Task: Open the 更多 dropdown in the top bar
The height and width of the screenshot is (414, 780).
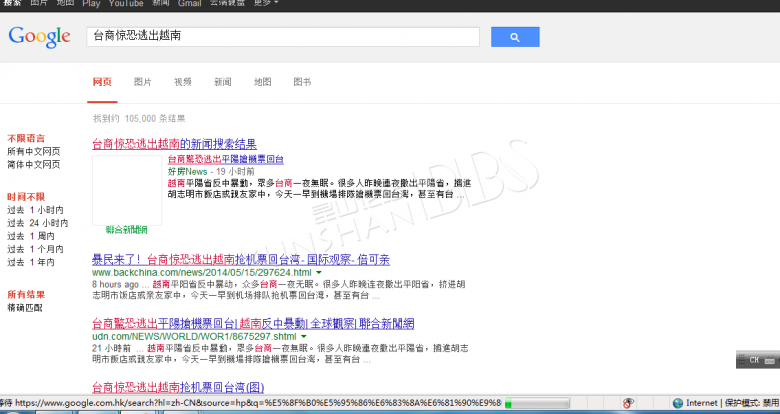Action: (266, 3)
